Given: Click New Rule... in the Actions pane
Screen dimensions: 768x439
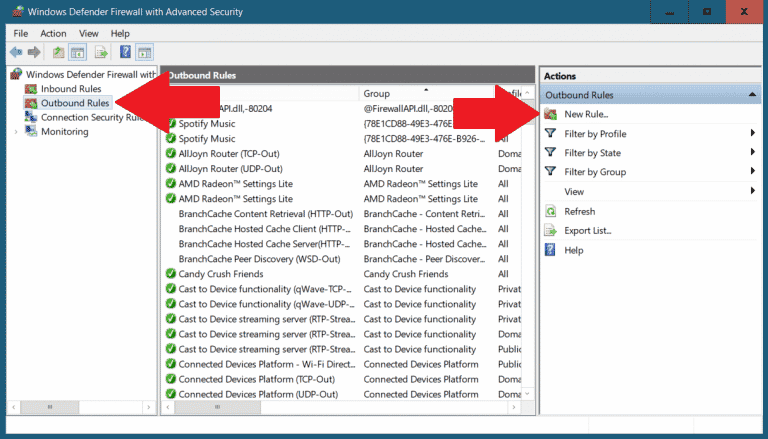Looking at the screenshot, I should click(586, 114).
